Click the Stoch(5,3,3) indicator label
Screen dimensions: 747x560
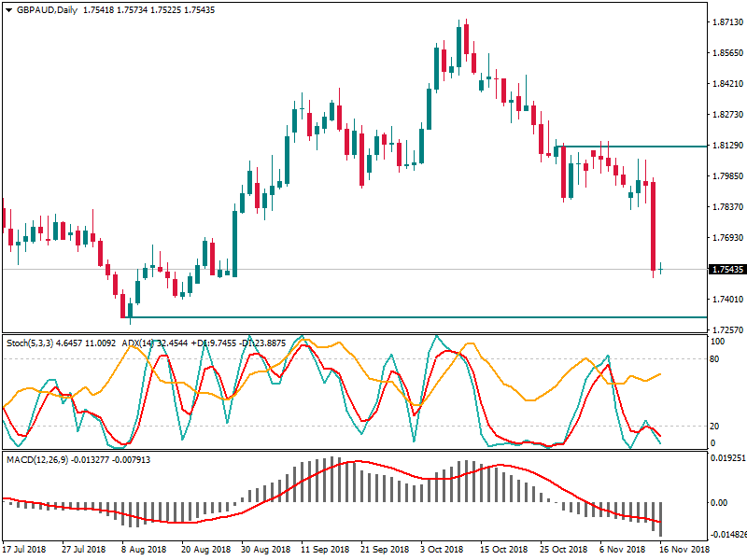coord(30,343)
